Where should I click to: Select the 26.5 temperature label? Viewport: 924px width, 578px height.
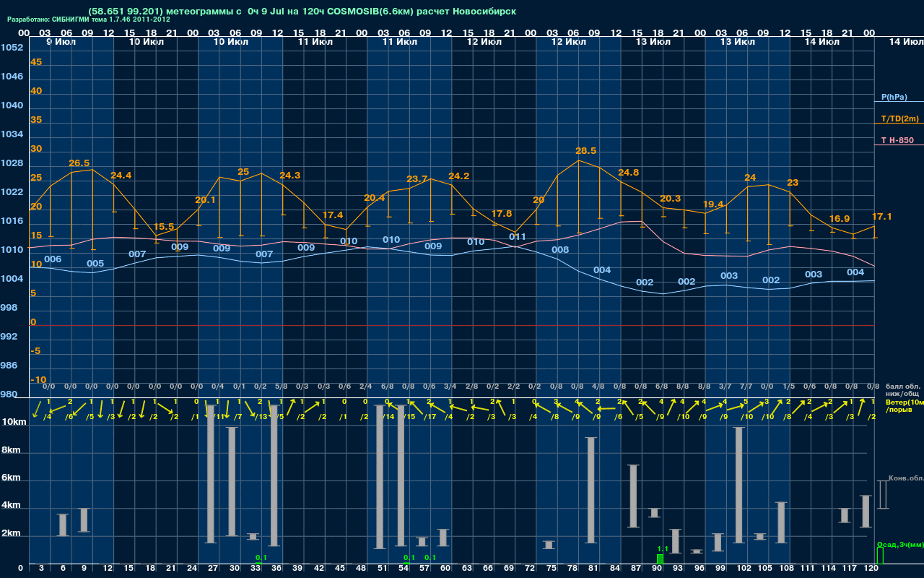pos(79,163)
